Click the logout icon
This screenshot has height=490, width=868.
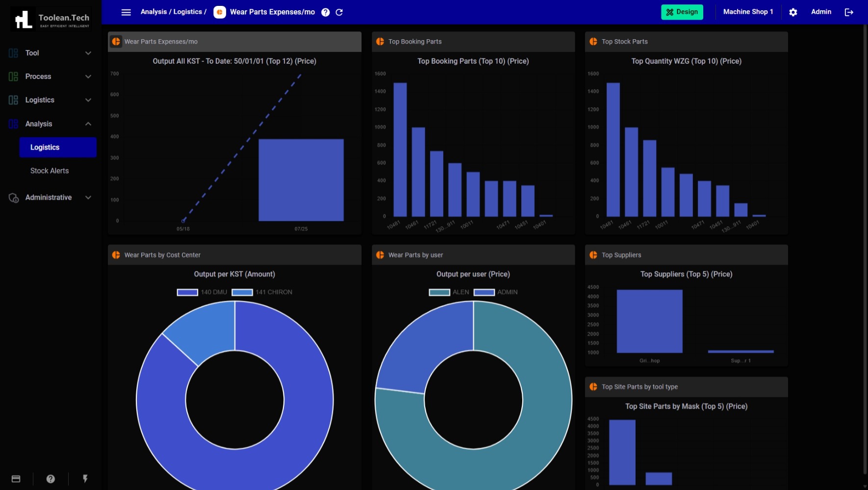(849, 12)
